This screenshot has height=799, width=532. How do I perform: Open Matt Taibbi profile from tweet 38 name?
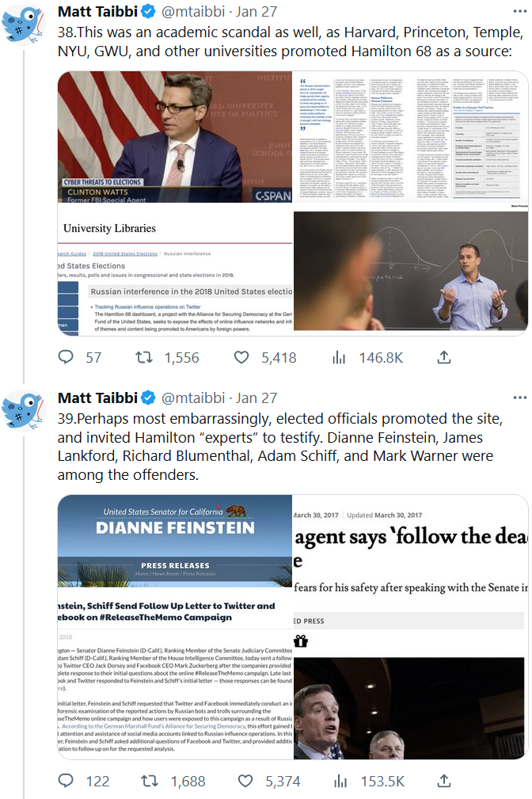(x=97, y=11)
